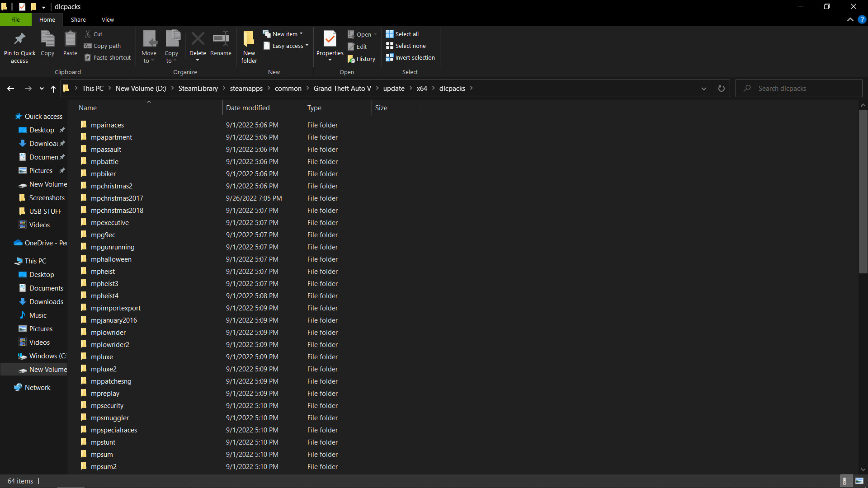Go up one folder level arrow
Screen dimensions: 868x488
point(53,89)
